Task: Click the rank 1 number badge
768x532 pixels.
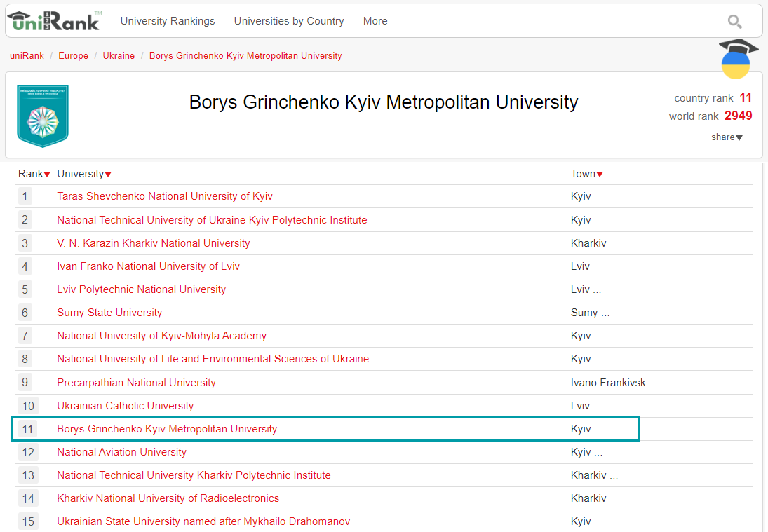Action: coord(25,197)
